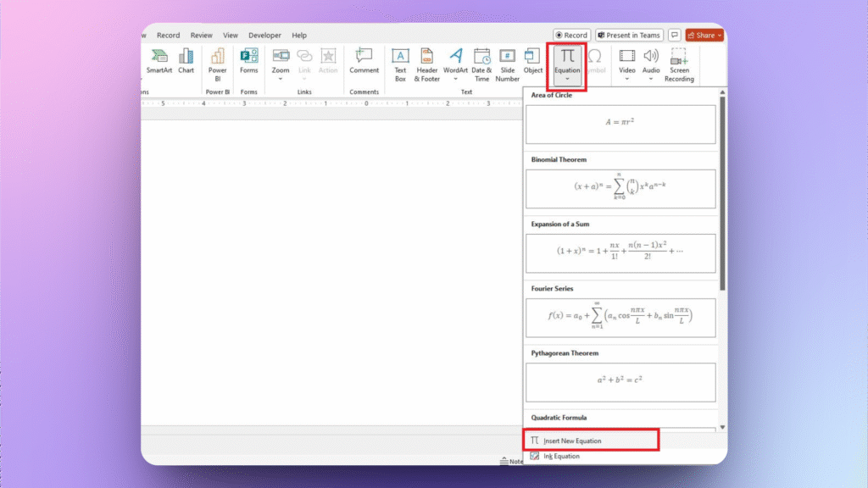Insert a Text Box
This screenshot has width=868, height=488.
pos(400,64)
